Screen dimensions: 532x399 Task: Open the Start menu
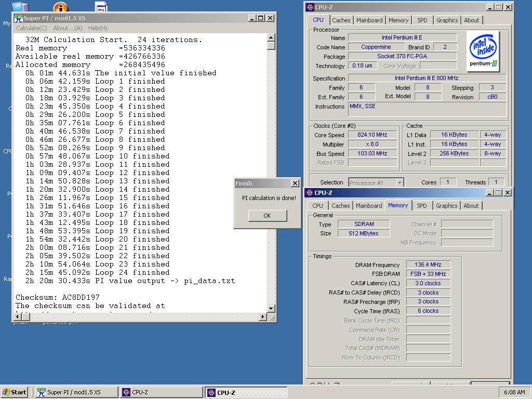14,392
